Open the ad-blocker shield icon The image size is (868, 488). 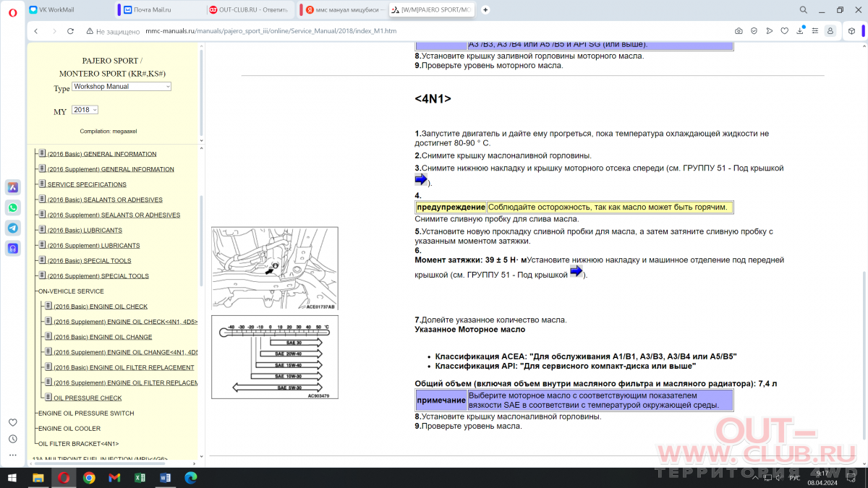pyautogui.click(x=754, y=31)
